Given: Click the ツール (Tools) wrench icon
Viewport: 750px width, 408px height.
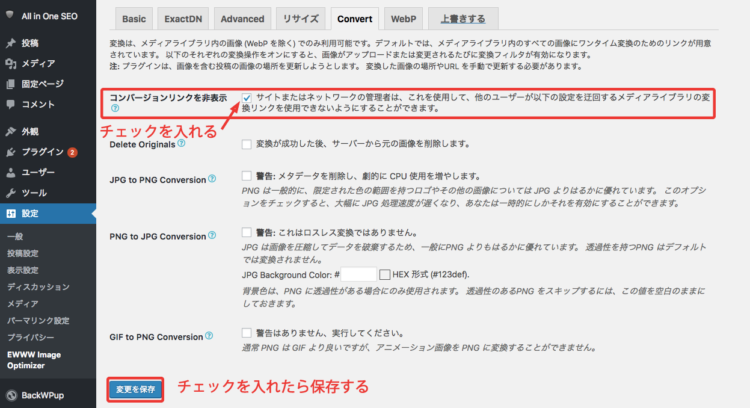Looking at the screenshot, I should click(10, 192).
